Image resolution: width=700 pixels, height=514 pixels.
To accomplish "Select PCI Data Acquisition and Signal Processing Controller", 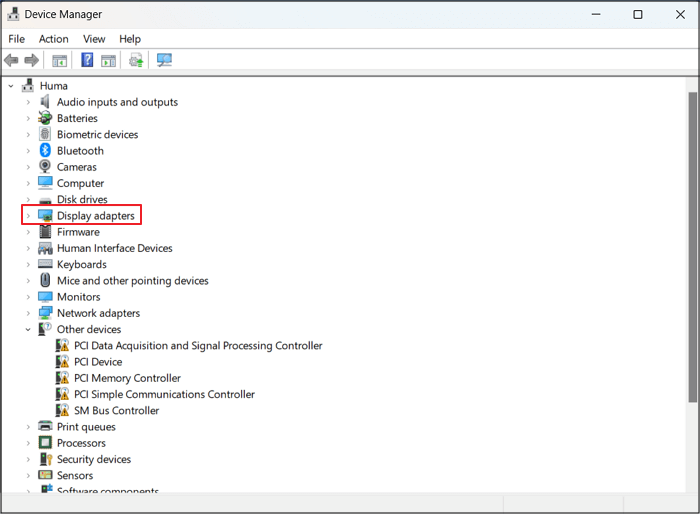I will coord(198,345).
